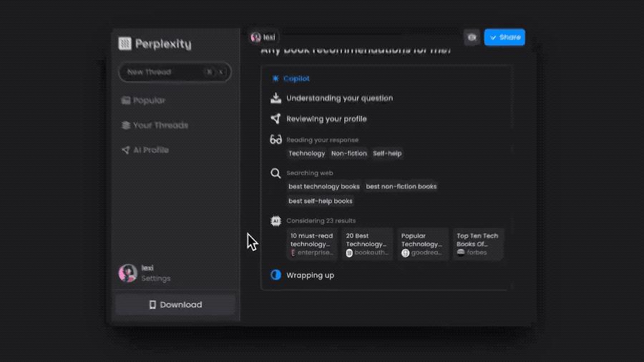
Task: Click the best self-help books search chip
Action: coord(321,201)
